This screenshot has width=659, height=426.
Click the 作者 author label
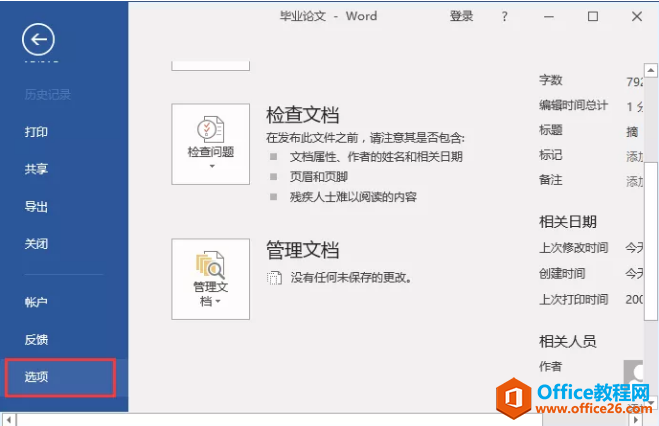551,366
